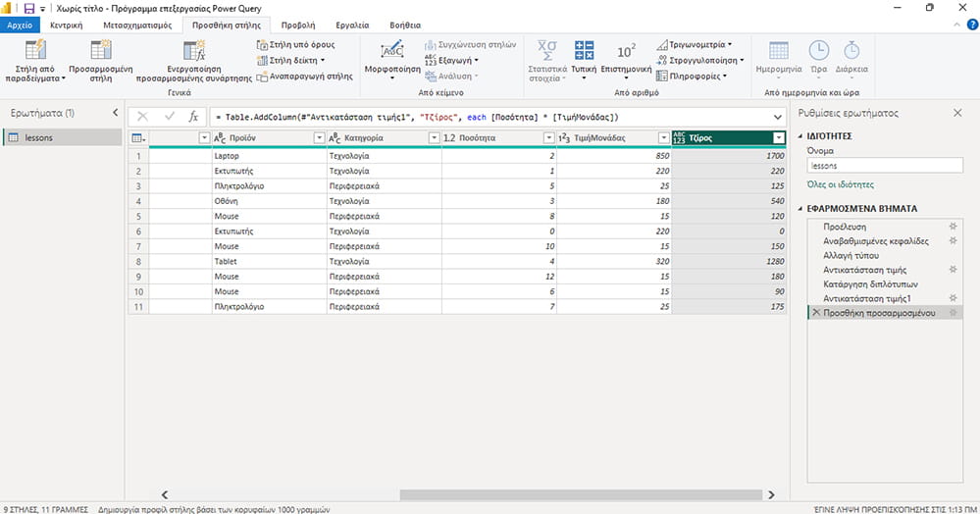980x514 pixels.
Task: Click Όλες οι ιδιότητες link
Action: click(841, 184)
